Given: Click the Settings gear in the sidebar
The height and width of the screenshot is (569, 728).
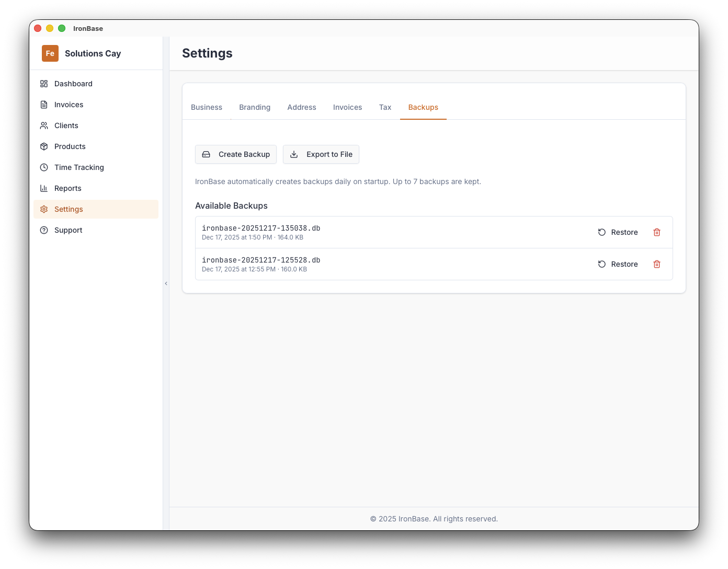Looking at the screenshot, I should tap(45, 209).
